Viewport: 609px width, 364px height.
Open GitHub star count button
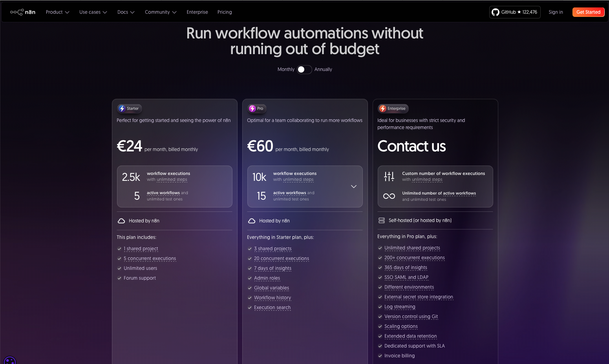click(515, 12)
